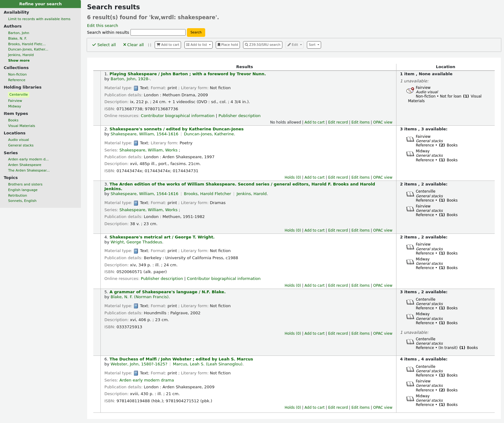Click Edit record for Duchess of Malfi
This screenshot has height=423, width=504.
point(338,408)
